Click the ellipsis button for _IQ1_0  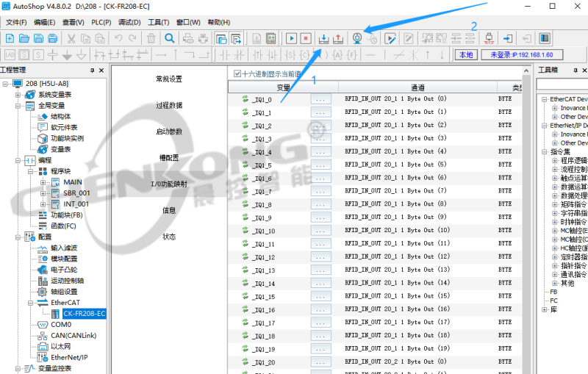[x=320, y=99]
